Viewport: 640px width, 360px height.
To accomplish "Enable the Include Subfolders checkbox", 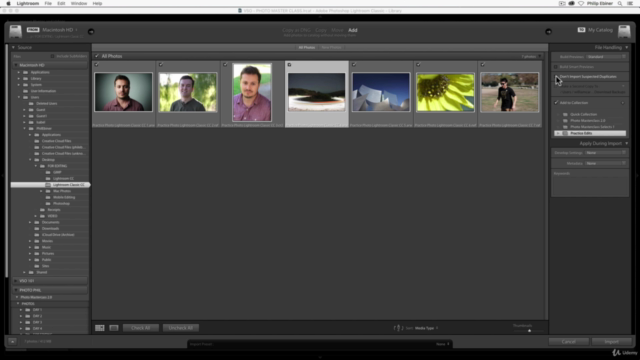I will (52, 56).
